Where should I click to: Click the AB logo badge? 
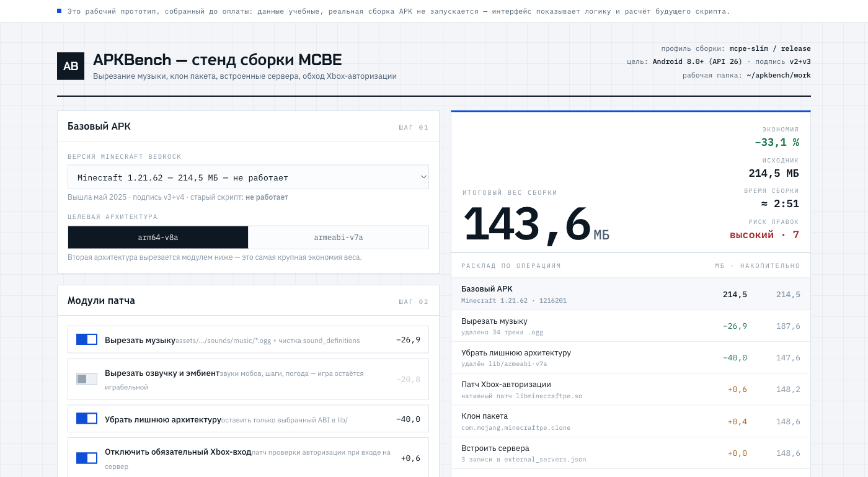tap(71, 66)
